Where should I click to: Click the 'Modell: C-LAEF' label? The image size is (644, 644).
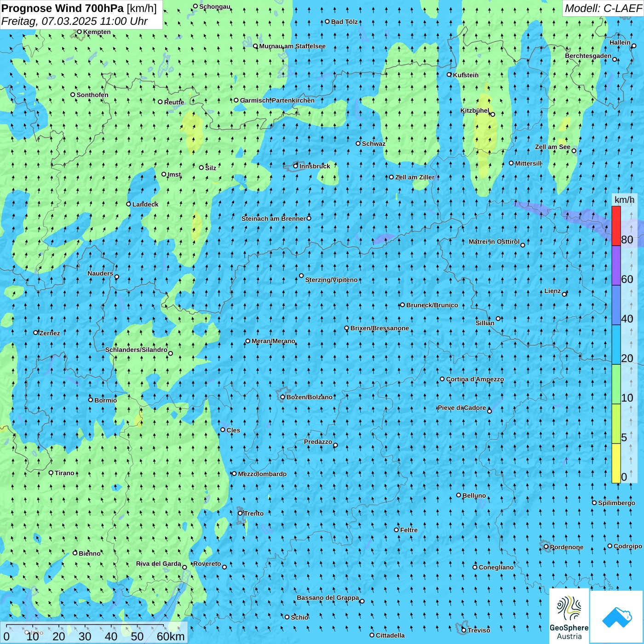pyautogui.click(x=603, y=8)
